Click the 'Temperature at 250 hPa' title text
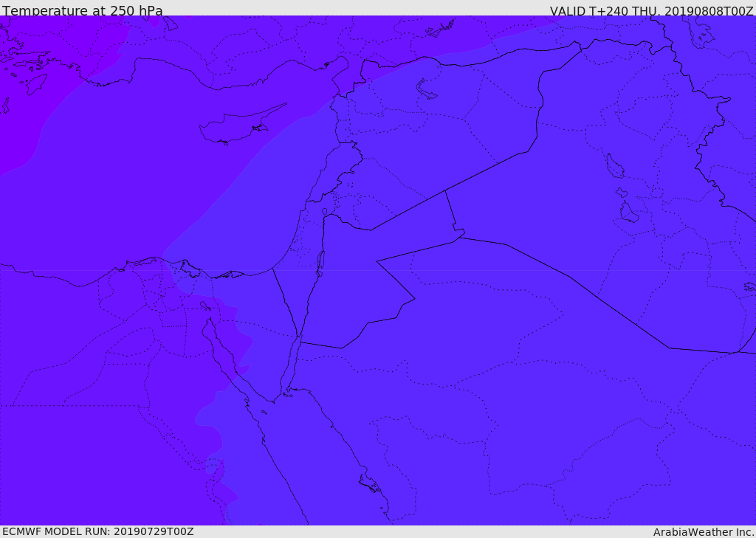The height and width of the screenshot is (538, 756). [x=83, y=10]
